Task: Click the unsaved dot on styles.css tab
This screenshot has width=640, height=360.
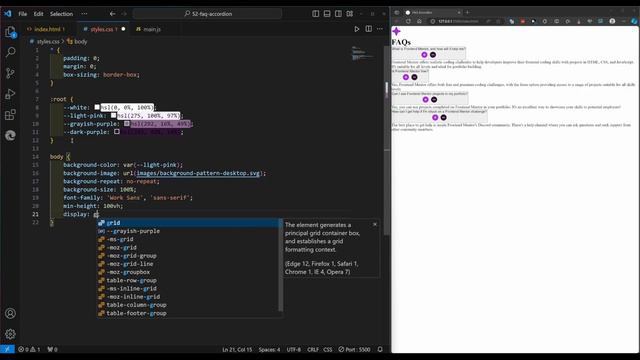Action: 123,29
